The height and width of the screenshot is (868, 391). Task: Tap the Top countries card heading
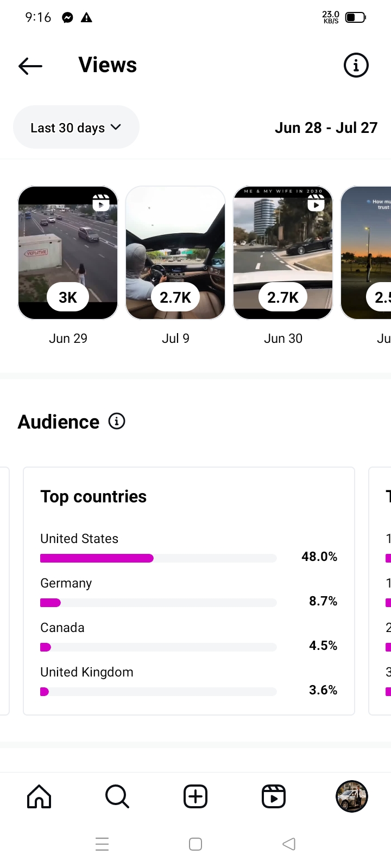point(93,496)
